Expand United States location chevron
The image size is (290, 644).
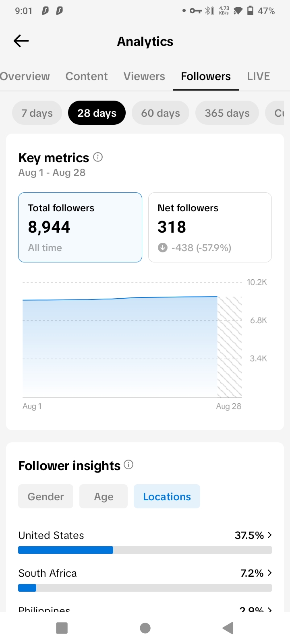click(x=269, y=535)
